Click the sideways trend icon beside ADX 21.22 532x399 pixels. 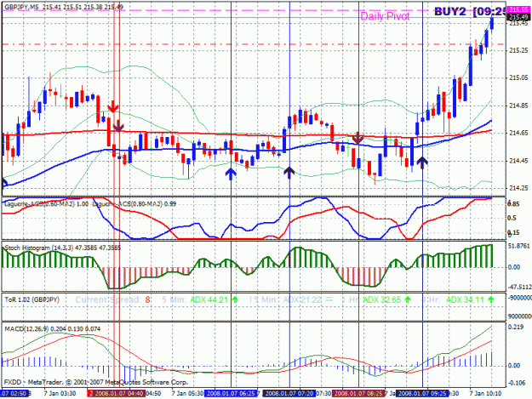329,299
